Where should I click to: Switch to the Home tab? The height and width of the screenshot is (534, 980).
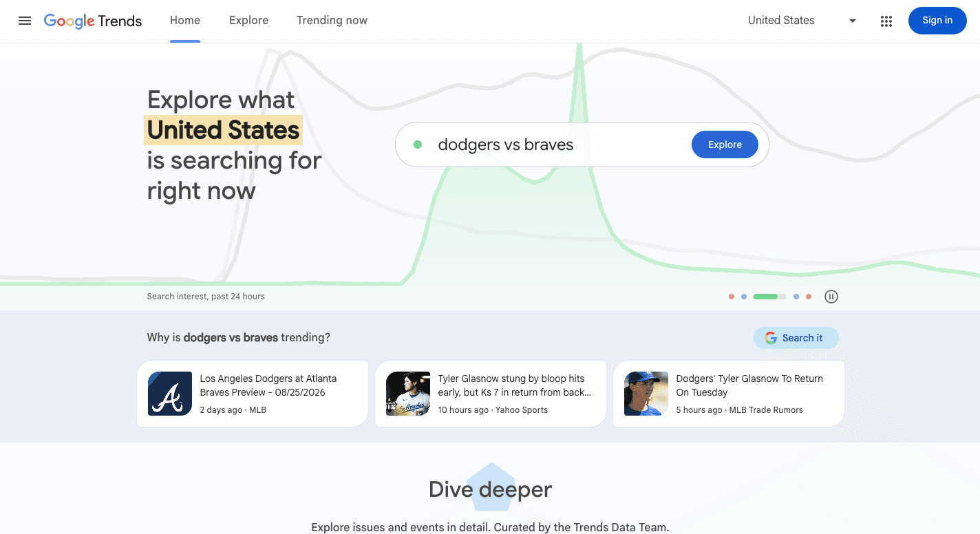click(185, 21)
